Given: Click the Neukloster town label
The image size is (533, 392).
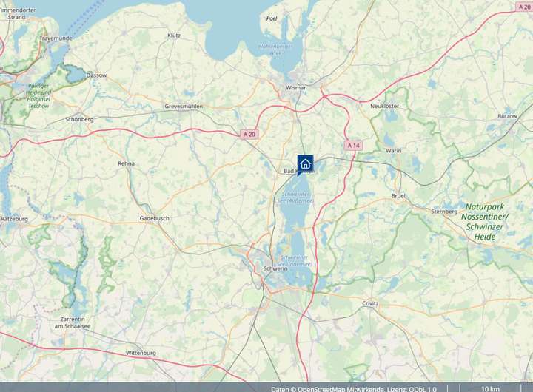Looking at the screenshot, I should (x=384, y=106).
